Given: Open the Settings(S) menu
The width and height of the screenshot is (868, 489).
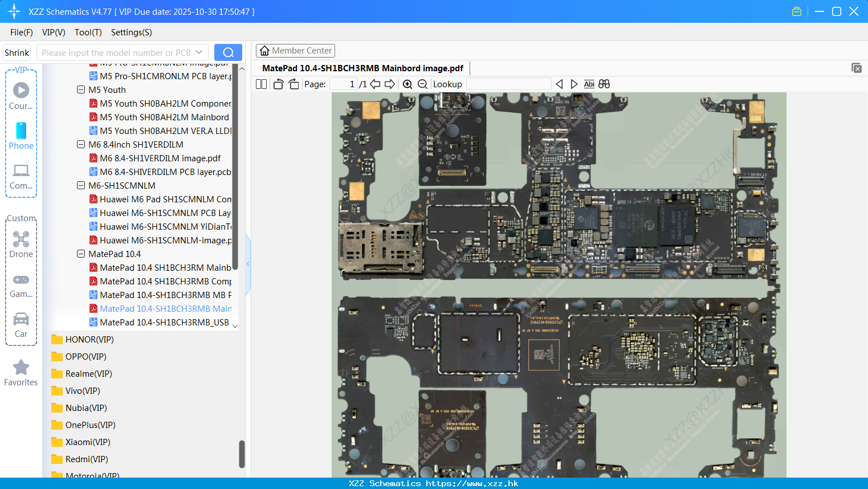Looking at the screenshot, I should pyautogui.click(x=132, y=32).
